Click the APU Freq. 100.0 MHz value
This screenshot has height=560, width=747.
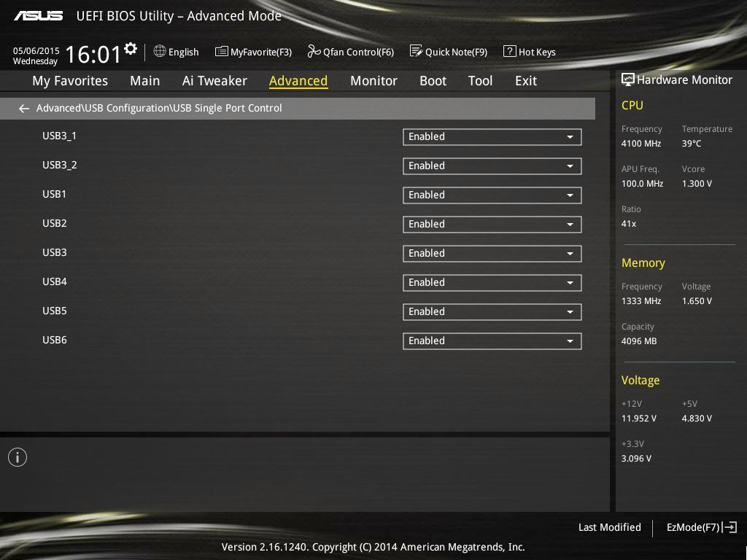[642, 183]
